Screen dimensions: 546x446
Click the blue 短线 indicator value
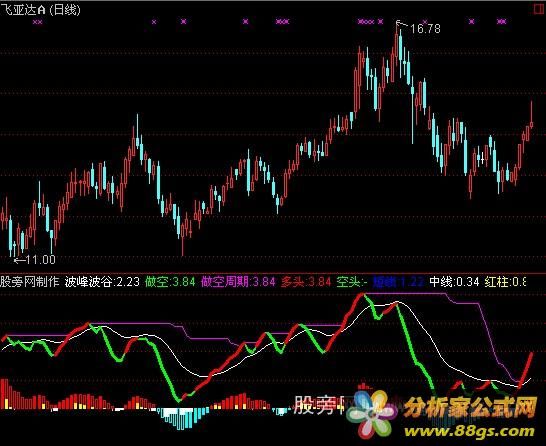click(398, 282)
